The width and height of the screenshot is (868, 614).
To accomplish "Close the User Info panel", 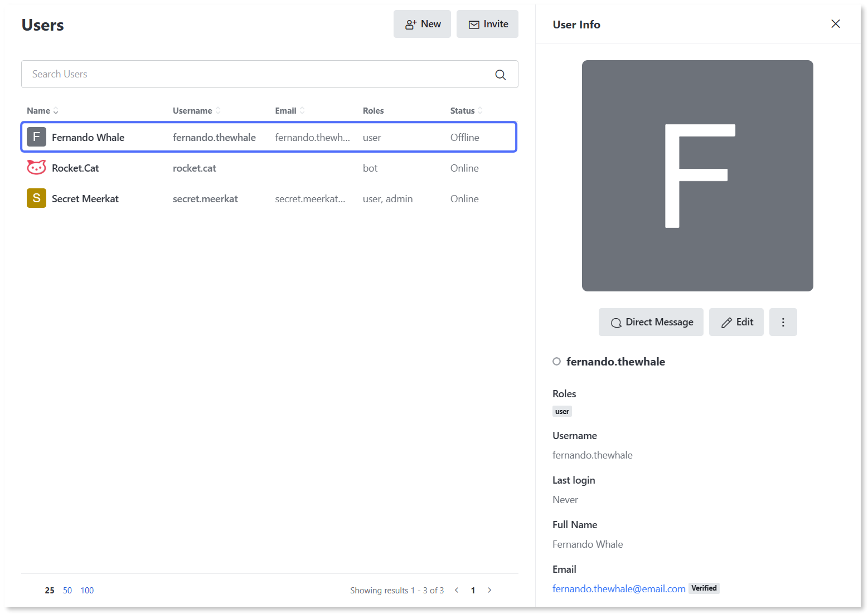I will [x=835, y=24].
